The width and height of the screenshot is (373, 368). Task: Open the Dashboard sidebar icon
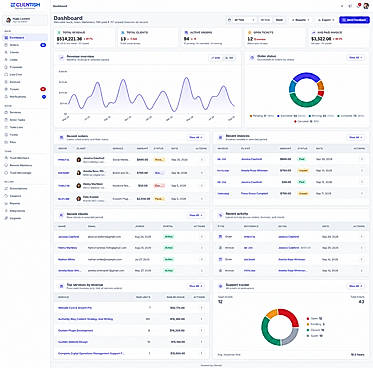click(x=6, y=38)
